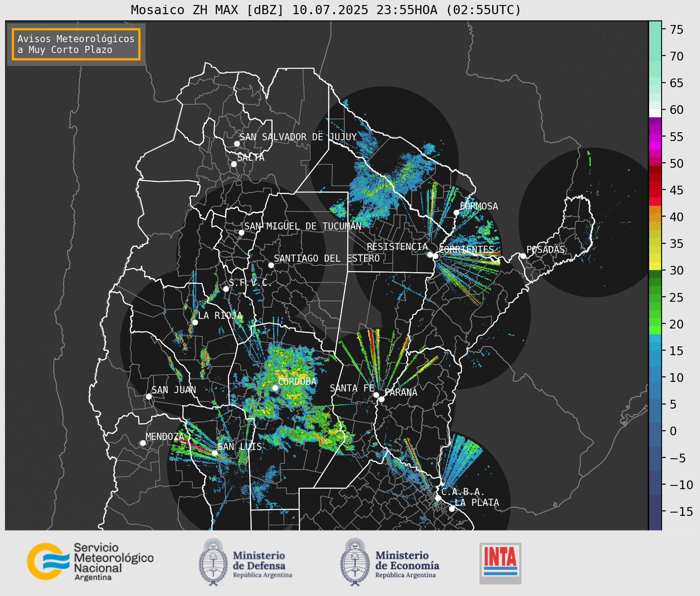Screen dimensions: 700x596
Task: Click the 60 dBZ white color band
Action: (655, 113)
